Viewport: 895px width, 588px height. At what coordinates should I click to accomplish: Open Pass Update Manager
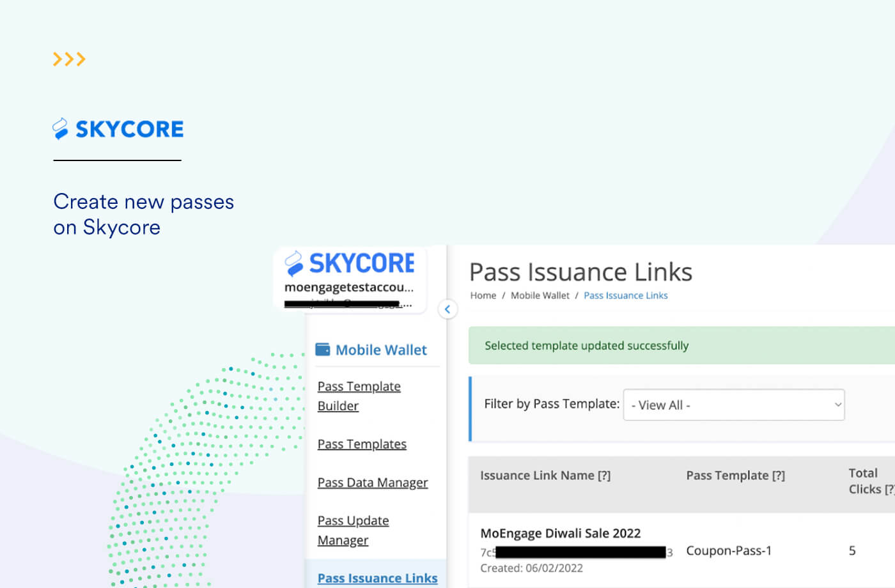(x=354, y=530)
